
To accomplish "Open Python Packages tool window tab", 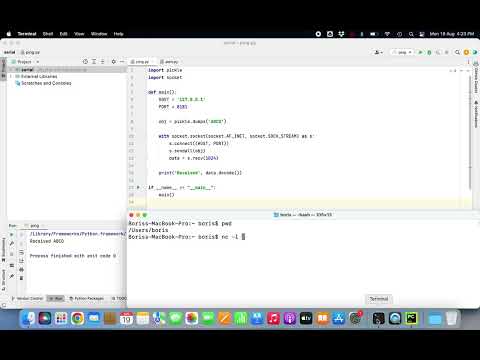I will [x=87, y=298].
